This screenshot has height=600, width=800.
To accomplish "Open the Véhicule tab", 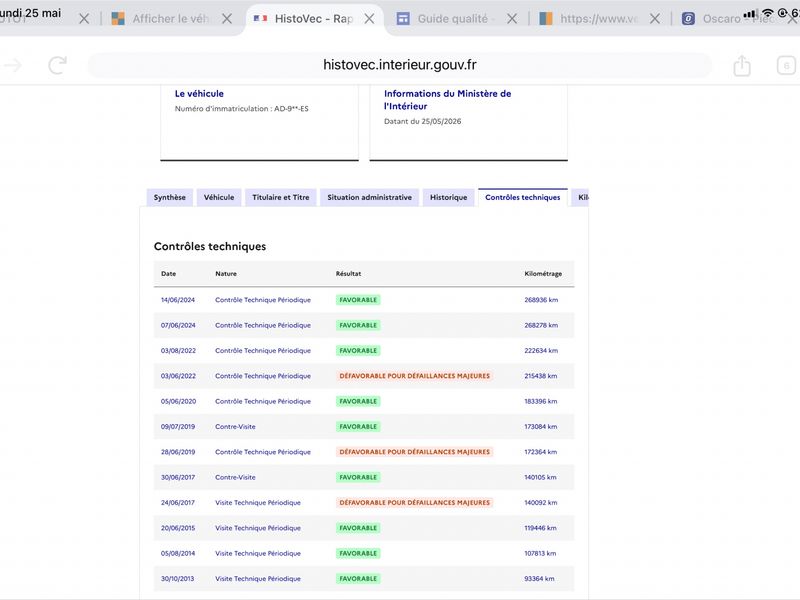I will pos(219,197).
